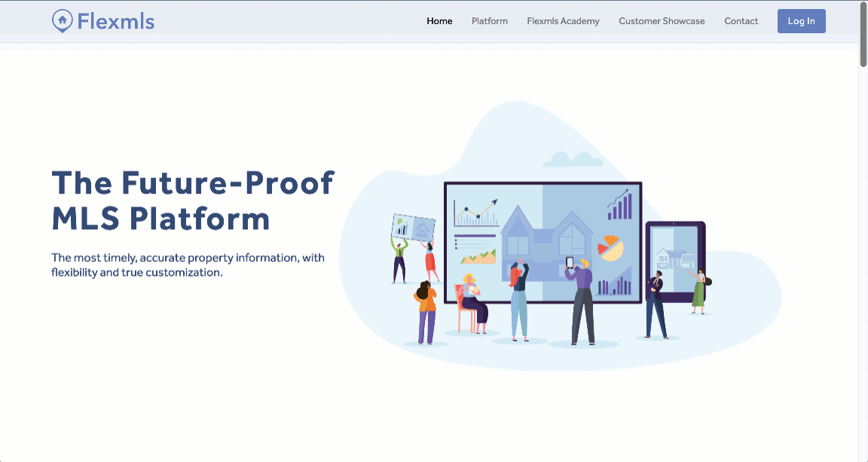Go to Flexmls Academy
This screenshot has height=462, width=868.
pyautogui.click(x=563, y=21)
